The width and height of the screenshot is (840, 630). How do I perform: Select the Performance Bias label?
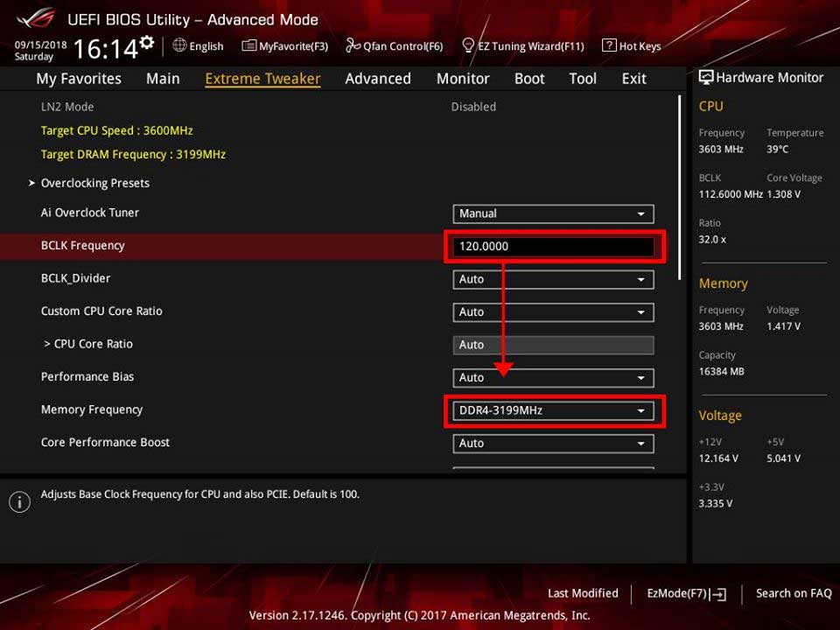87,376
